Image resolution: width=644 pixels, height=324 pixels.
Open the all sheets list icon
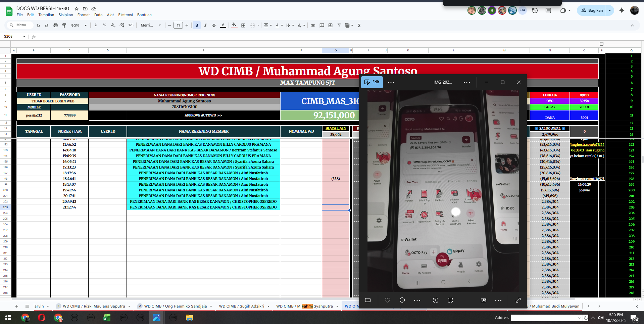(x=27, y=306)
